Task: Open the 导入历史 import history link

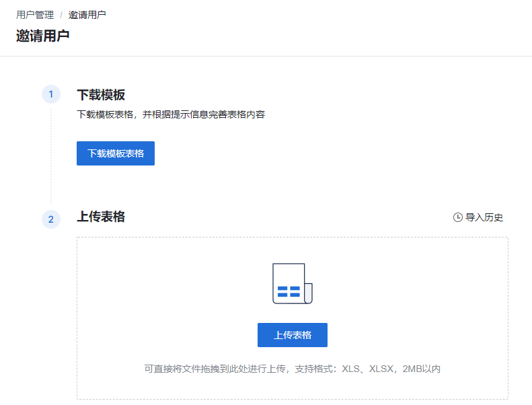Action: (484, 217)
